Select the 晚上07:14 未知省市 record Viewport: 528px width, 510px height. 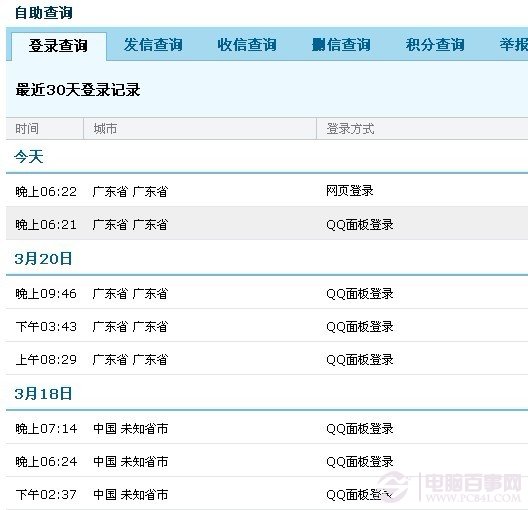(267, 428)
